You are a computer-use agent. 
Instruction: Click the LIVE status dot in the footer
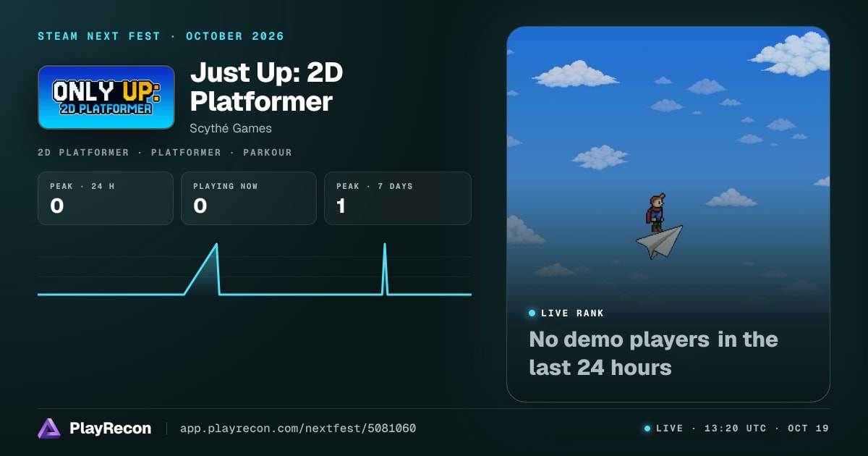coord(647,428)
